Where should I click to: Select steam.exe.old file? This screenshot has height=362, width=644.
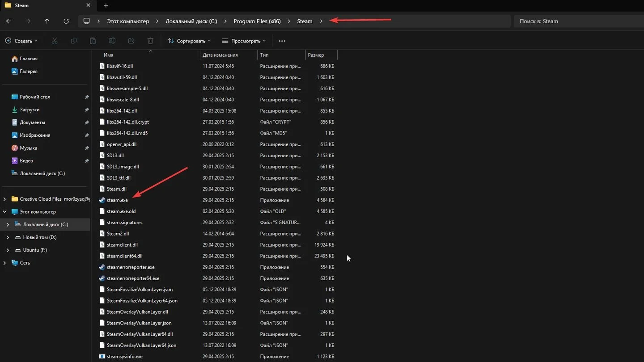pos(121,211)
